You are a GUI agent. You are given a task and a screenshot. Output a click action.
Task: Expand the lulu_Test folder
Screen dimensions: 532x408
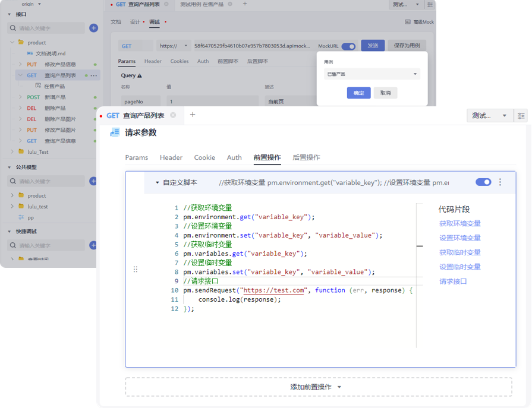click(12, 152)
